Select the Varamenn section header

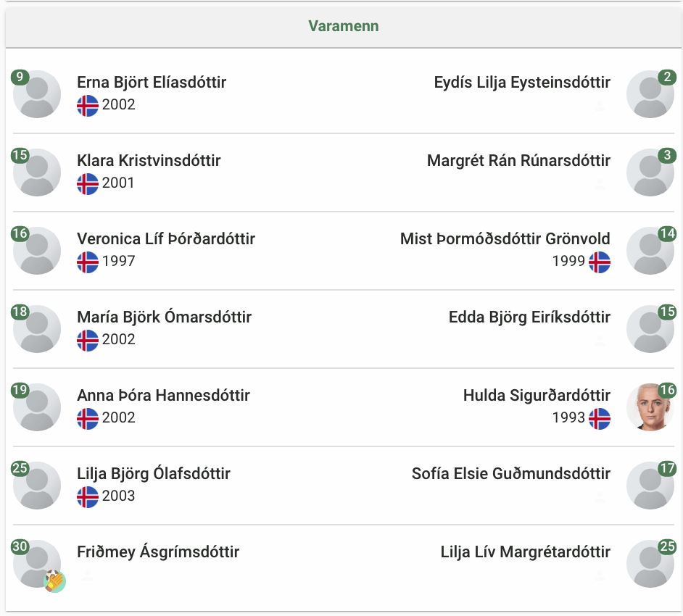point(343,26)
